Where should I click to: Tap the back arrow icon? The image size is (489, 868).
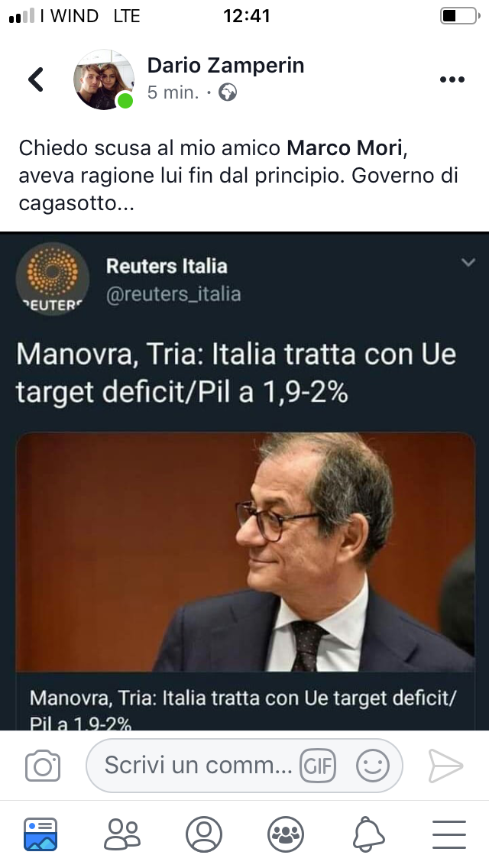(x=36, y=79)
